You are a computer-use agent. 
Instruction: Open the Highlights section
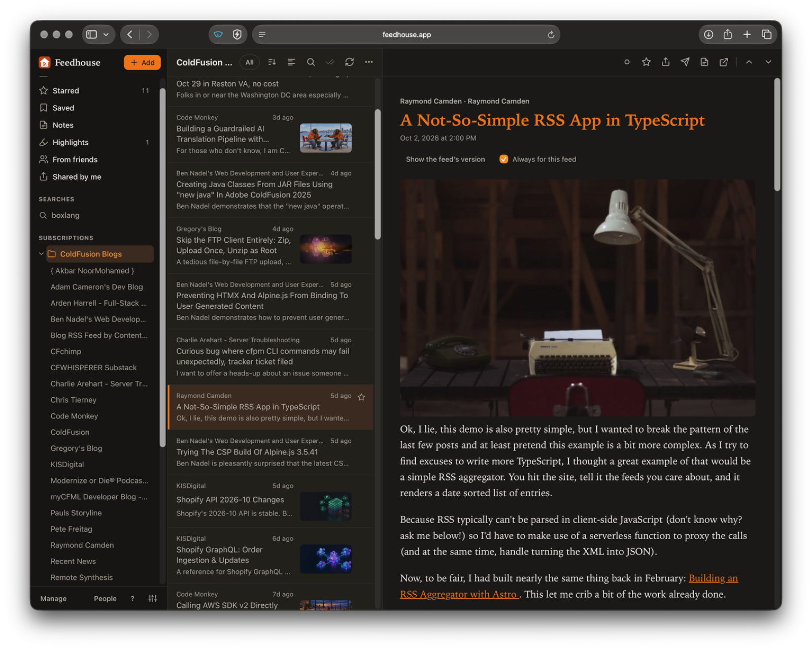[x=94, y=142]
